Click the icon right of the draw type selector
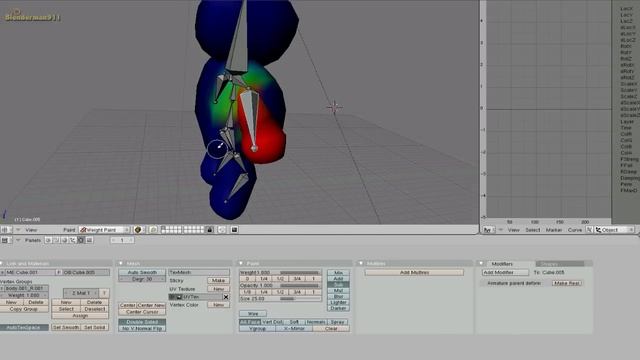 [x=153, y=230]
